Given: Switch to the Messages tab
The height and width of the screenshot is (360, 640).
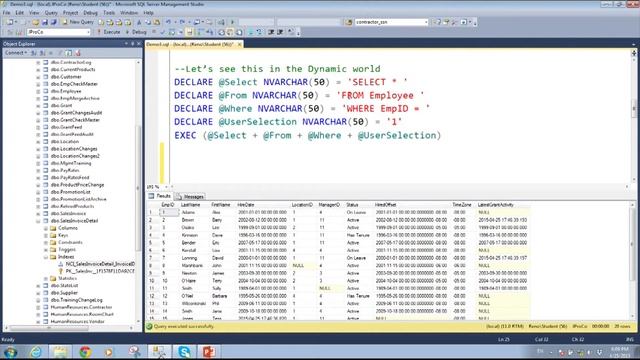Looking at the screenshot, I should coord(190,196).
